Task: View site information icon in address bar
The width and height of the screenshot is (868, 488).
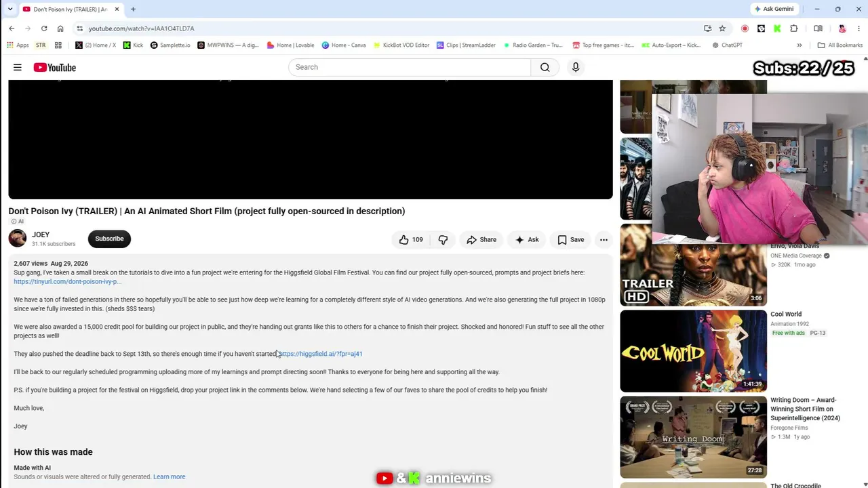Action: pos(79,28)
